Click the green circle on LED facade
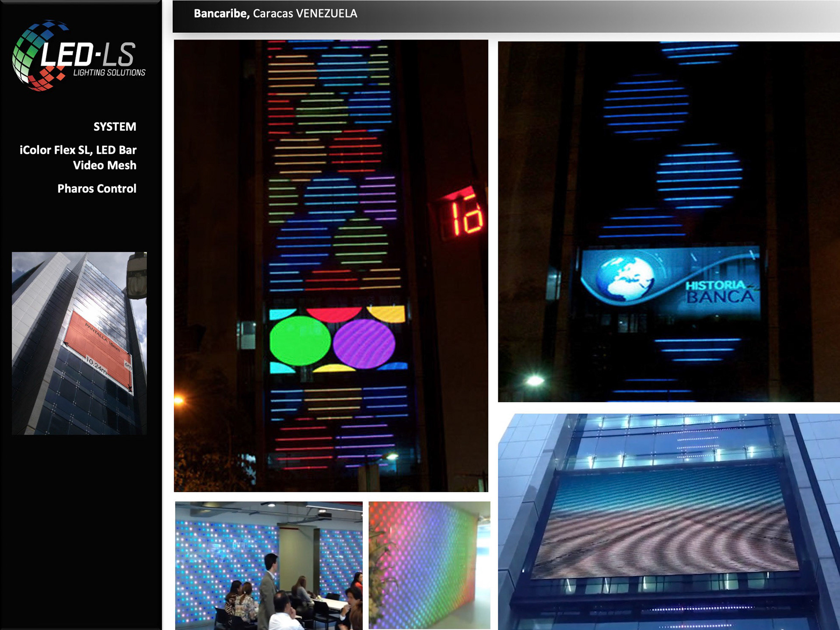Screen dimensions: 840x630 [300, 340]
